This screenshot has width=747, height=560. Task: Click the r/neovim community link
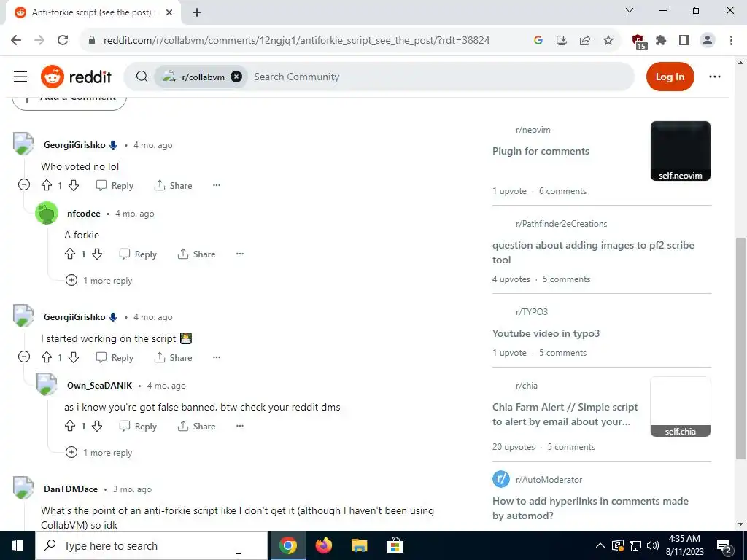click(x=533, y=130)
